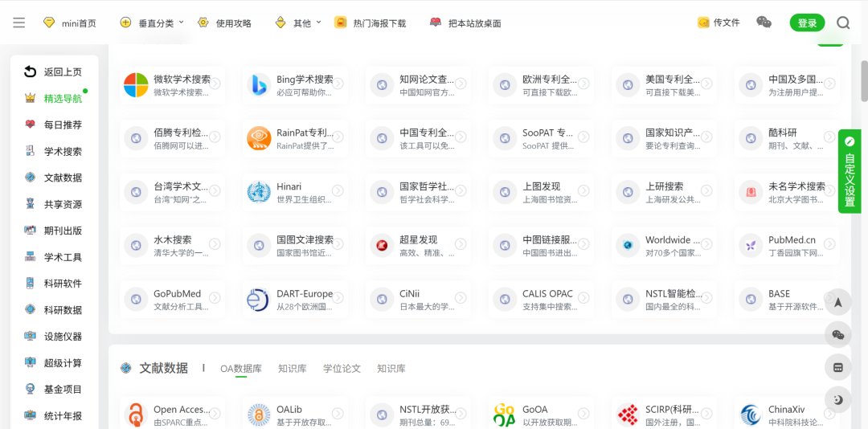Click the green 登录 button

(x=807, y=23)
